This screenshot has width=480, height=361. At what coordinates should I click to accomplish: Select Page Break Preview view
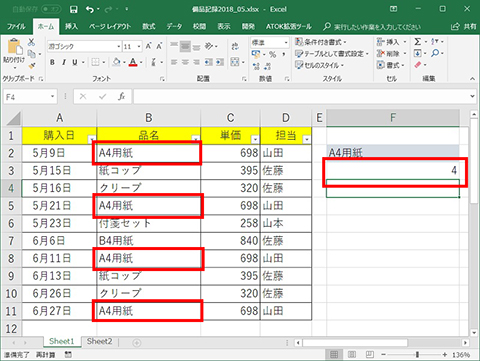click(369, 354)
